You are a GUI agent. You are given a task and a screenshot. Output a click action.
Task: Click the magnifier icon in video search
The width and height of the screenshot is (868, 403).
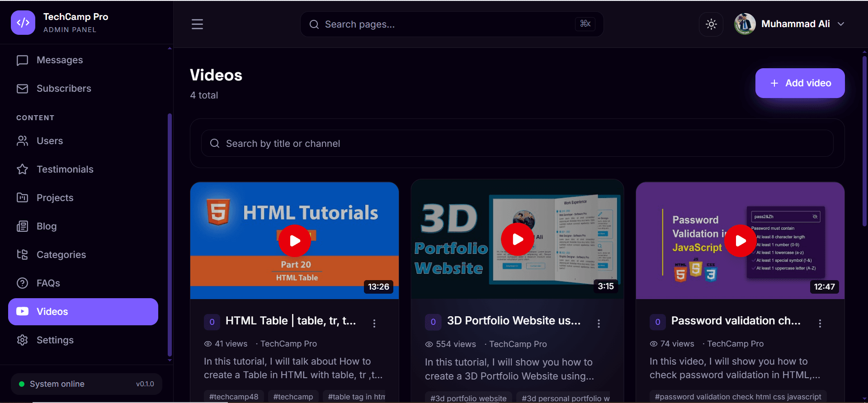(x=215, y=143)
